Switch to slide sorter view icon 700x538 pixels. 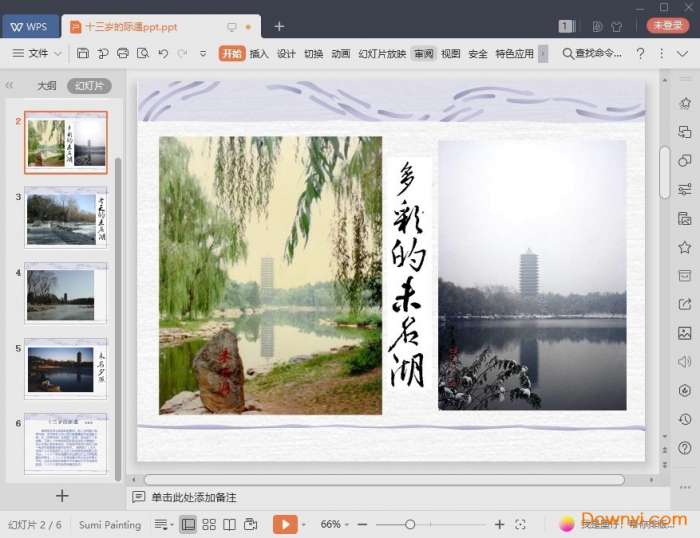209,524
